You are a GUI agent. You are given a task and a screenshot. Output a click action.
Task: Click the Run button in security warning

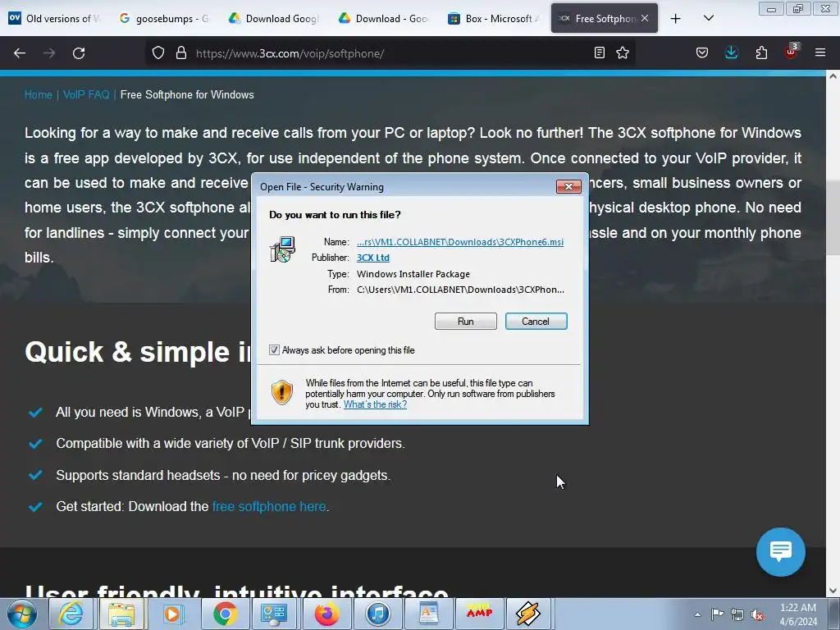(x=466, y=322)
